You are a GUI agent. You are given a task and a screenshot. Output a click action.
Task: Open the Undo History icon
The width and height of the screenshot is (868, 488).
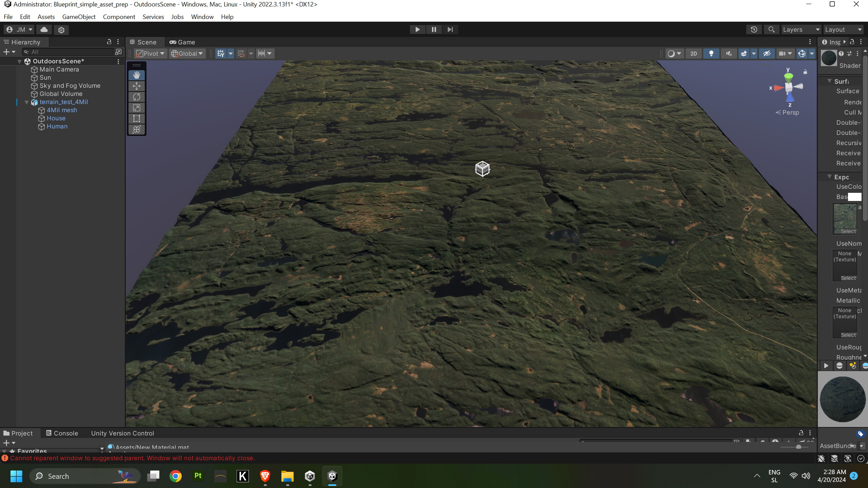point(754,29)
